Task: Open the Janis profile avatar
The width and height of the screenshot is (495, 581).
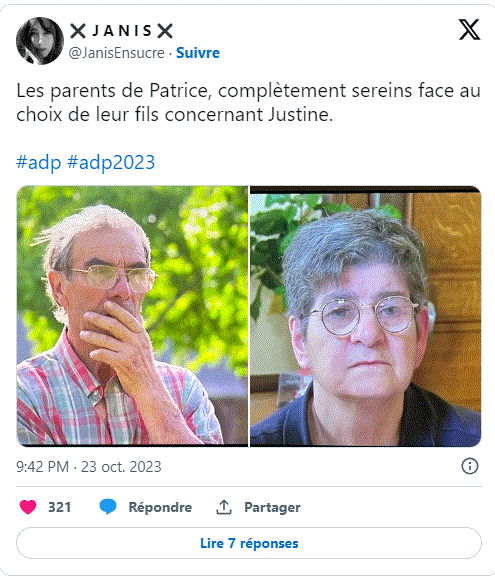Action: click(x=40, y=40)
